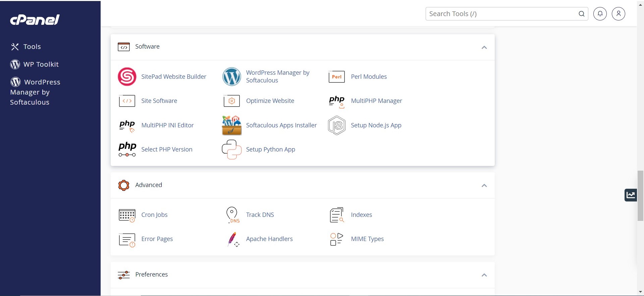Click the MultiPHP Manager icon
The image size is (644, 296).
pyautogui.click(x=337, y=102)
